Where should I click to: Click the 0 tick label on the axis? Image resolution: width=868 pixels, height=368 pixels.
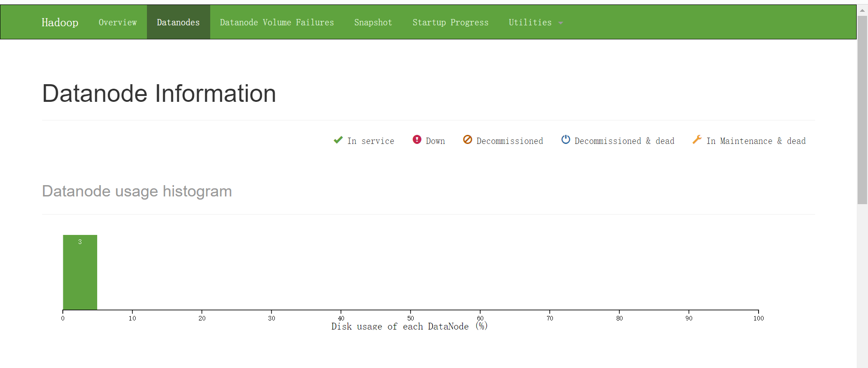point(63,318)
